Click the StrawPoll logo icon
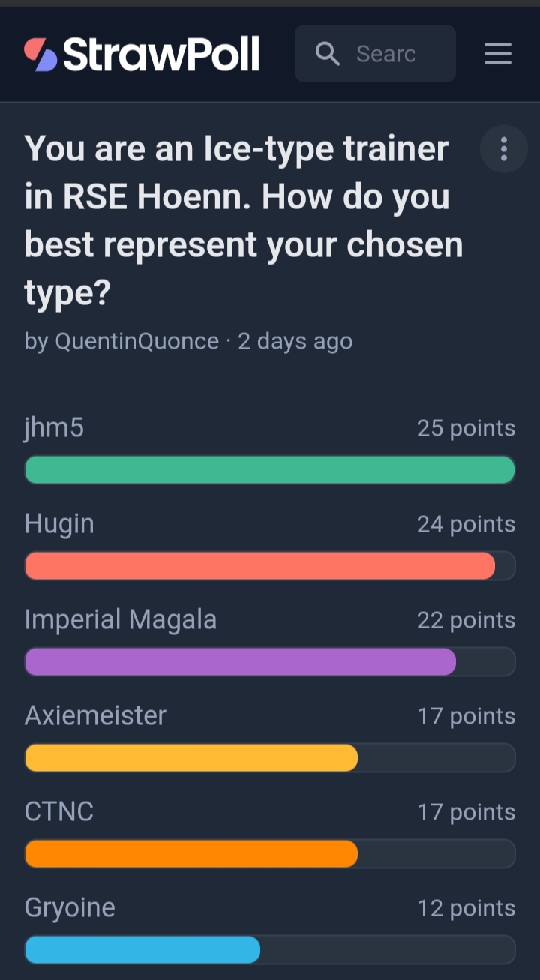Image resolution: width=540 pixels, height=980 pixels. tap(40, 55)
